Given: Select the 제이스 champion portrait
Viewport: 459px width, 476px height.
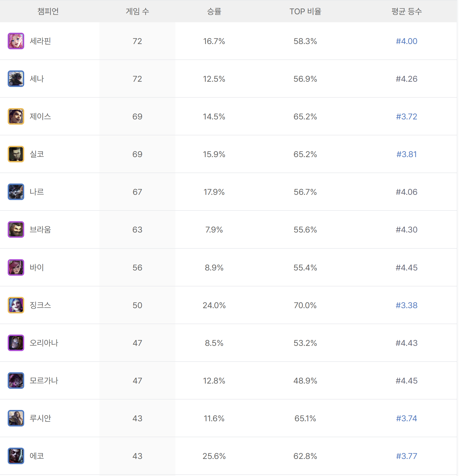Looking at the screenshot, I should pyautogui.click(x=16, y=116).
